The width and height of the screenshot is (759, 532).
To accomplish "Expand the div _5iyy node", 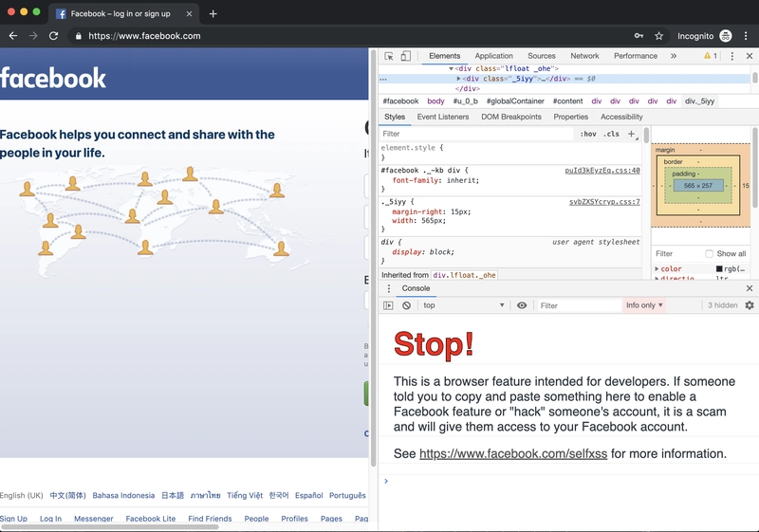I will [x=458, y=79].
